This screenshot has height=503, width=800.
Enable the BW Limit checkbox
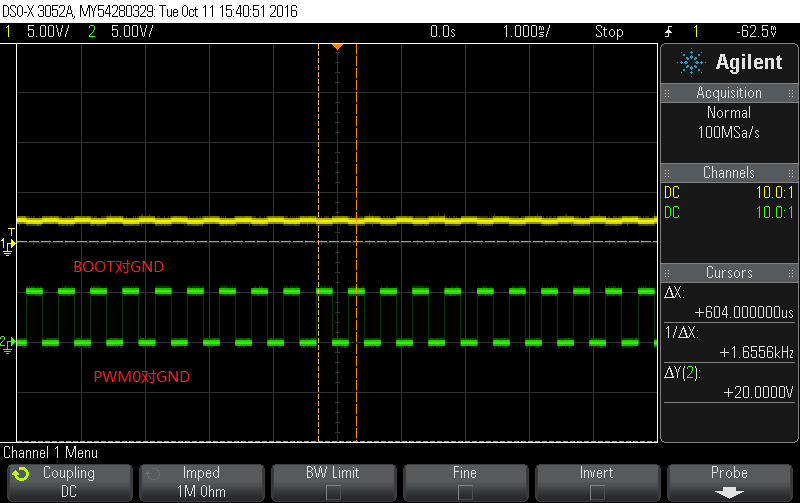click(333, 492)
